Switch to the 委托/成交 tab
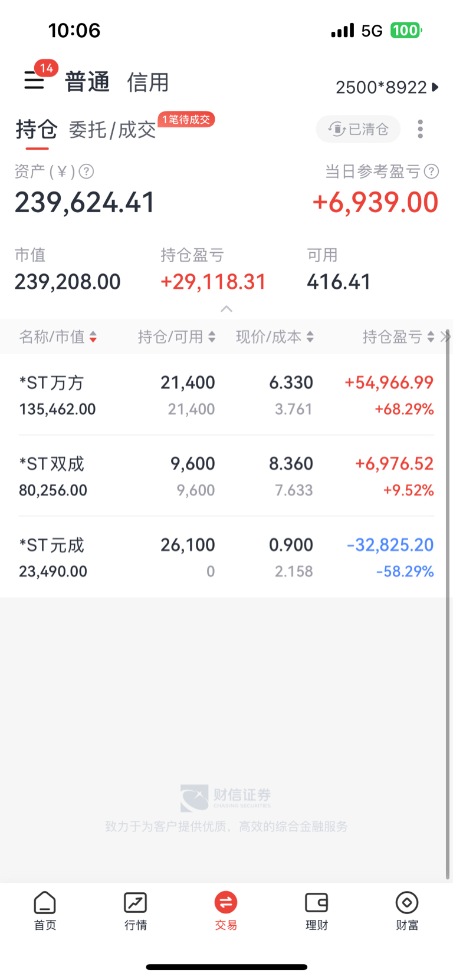Screen dimensions: 453x980 (x=112, y=130)
